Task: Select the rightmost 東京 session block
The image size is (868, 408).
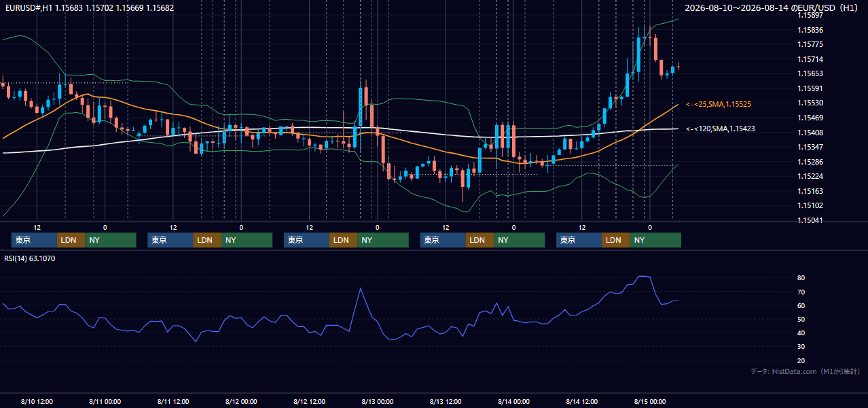Action: tap(579, 240)
